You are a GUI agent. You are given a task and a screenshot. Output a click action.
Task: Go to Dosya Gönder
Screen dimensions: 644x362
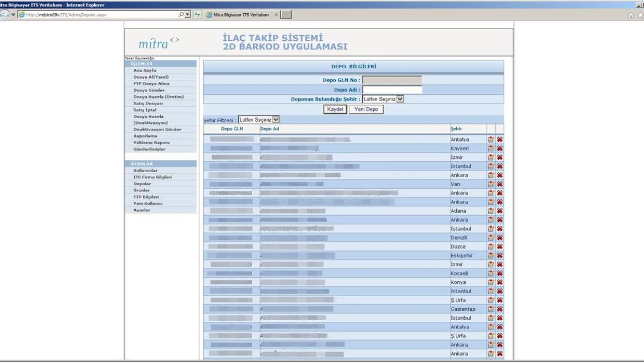149,90
